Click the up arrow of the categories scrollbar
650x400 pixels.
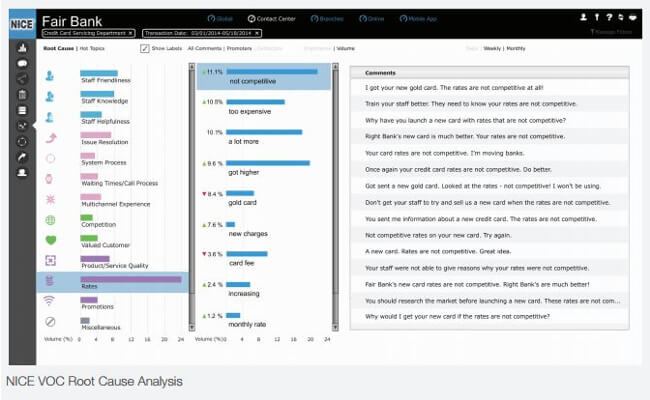(192, 66)
